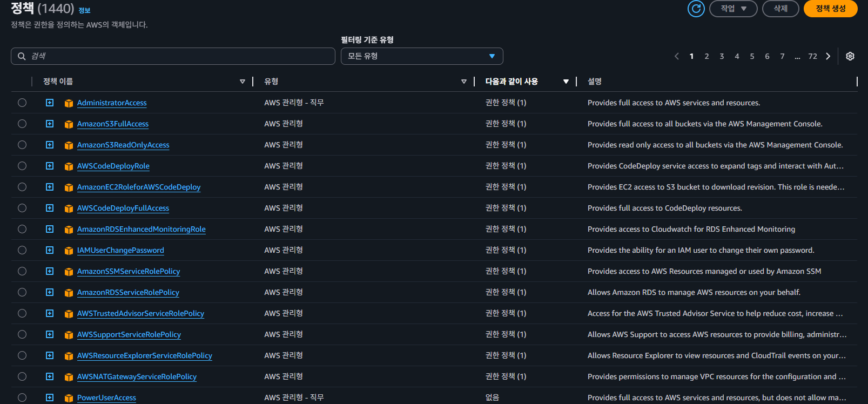Open the 정보 info link
The image size is (868, 404).
point(84,10)
